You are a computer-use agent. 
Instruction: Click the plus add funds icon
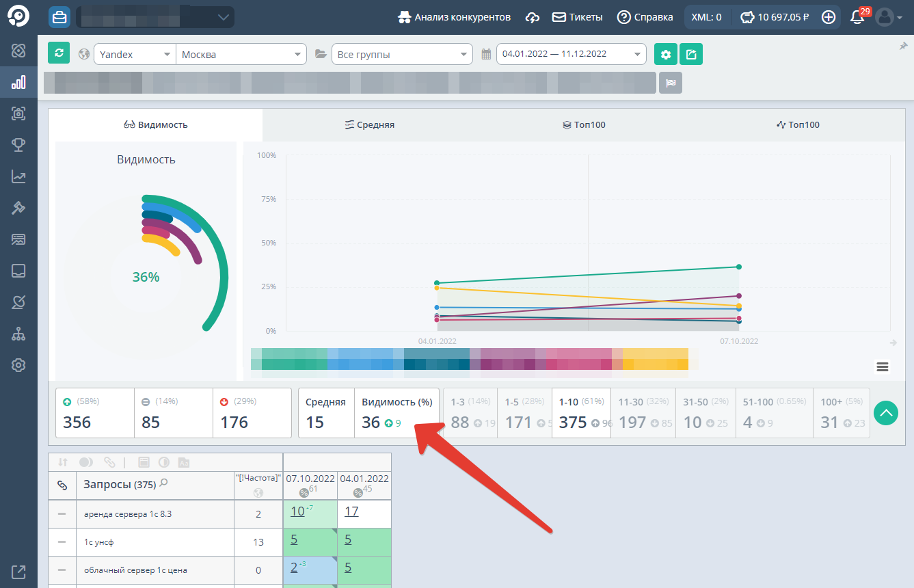(829, 17)
